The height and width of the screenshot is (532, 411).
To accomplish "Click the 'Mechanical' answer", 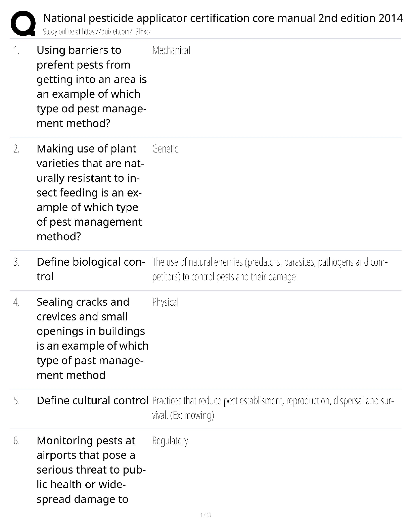I will (171, 50).
